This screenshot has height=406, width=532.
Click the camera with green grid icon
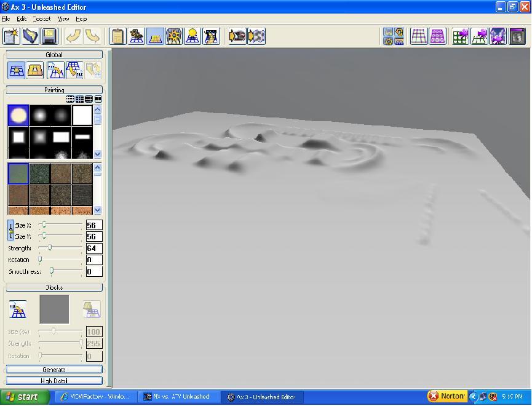pos(461,36)
